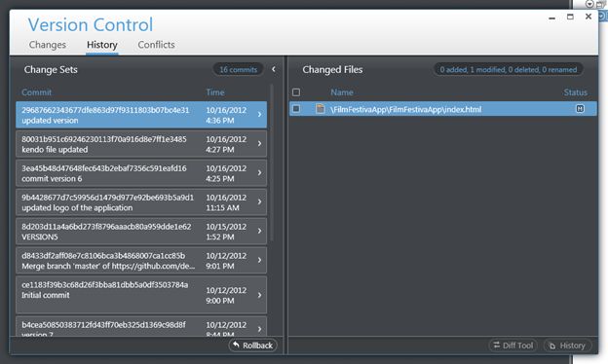Sort by the Time column header
Viewport: 608px width, 364px height.
215,92
